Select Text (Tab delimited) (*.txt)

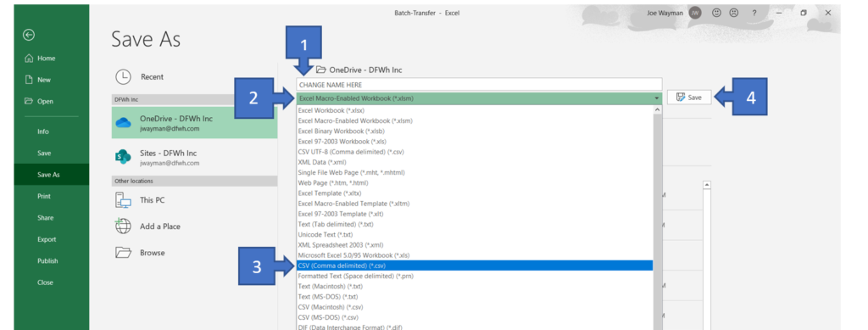(475, 224)
